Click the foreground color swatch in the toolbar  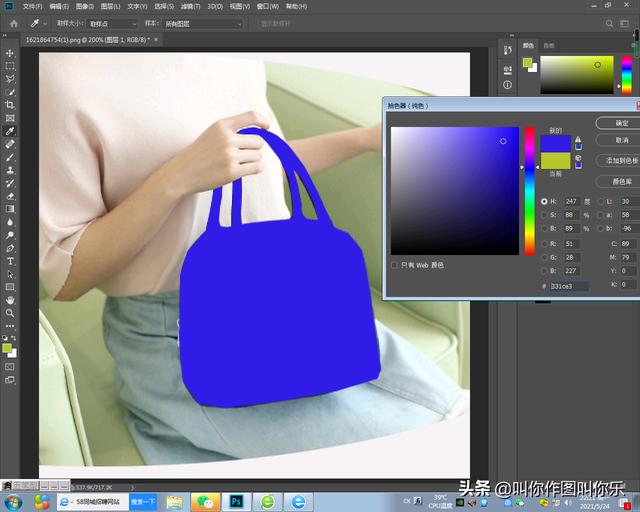click(8, 348)
